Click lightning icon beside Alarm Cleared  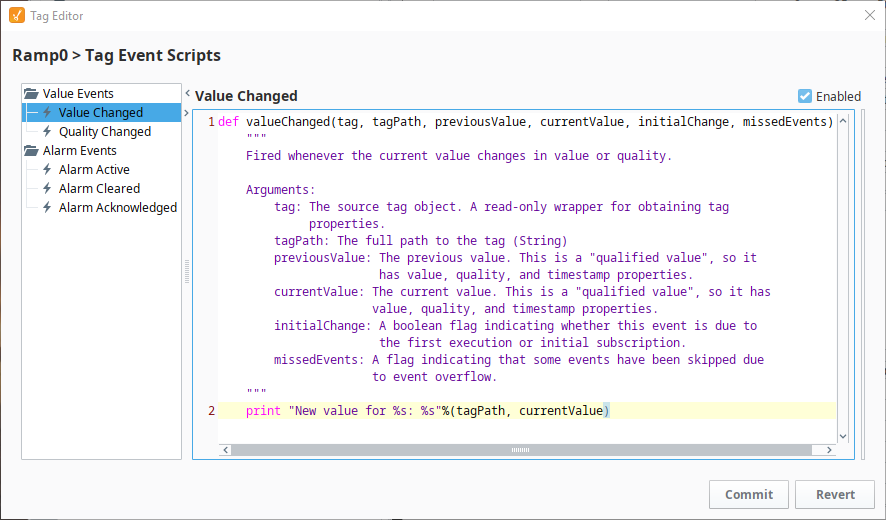point(47,188)
